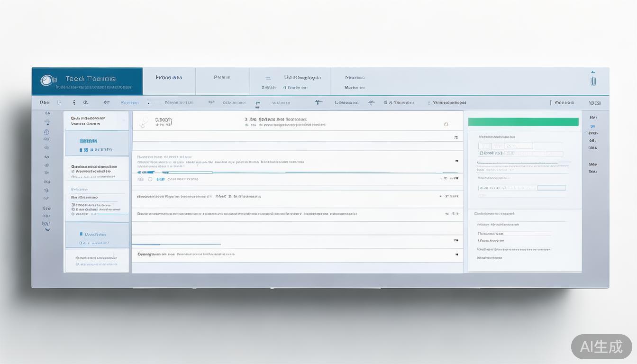The height and width of the screenshot is (364, 637).
Task: Tick the first checkbox in left panel list
Action: (73, 205)
